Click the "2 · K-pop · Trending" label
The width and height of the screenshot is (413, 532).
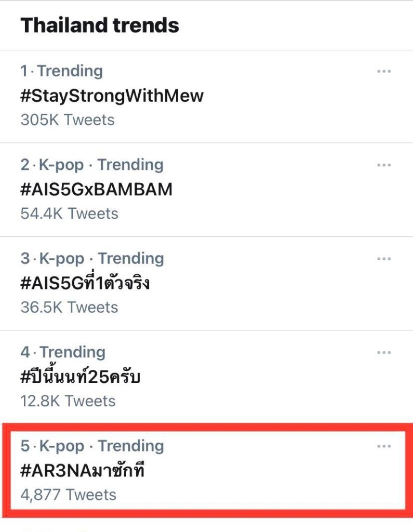pos(92,165)
